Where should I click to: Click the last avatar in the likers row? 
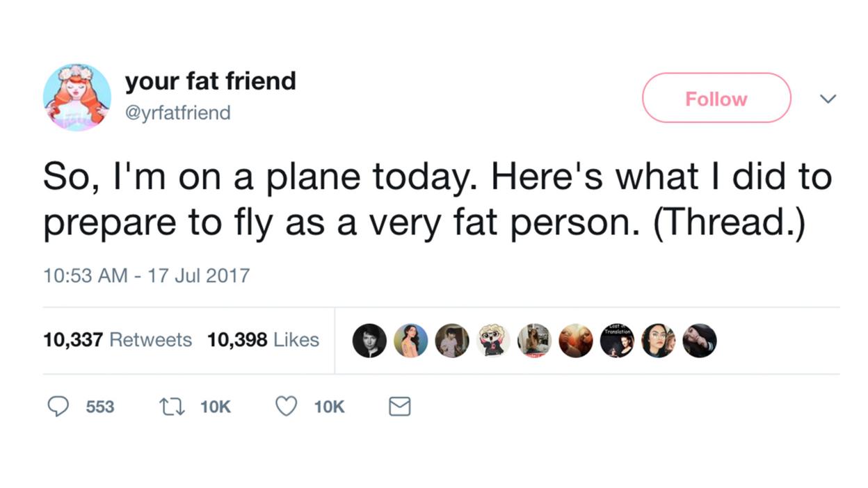(x=700, y=341)
